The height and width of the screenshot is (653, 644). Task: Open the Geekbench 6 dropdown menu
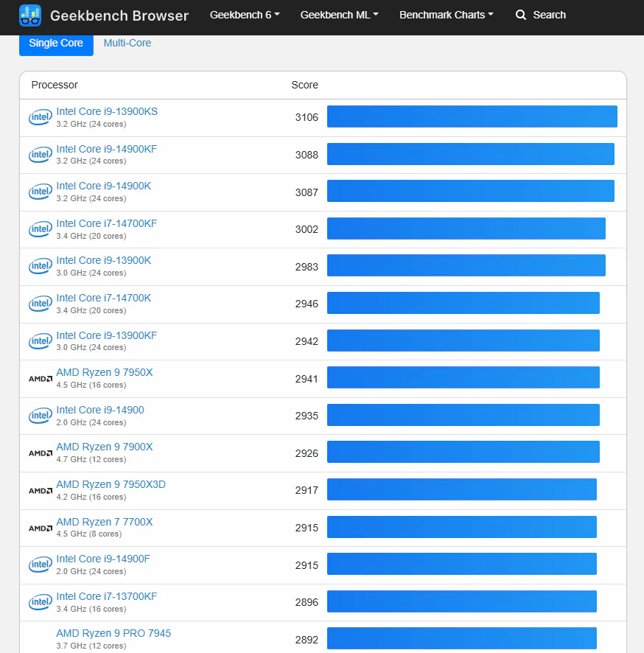pos(245,15)
